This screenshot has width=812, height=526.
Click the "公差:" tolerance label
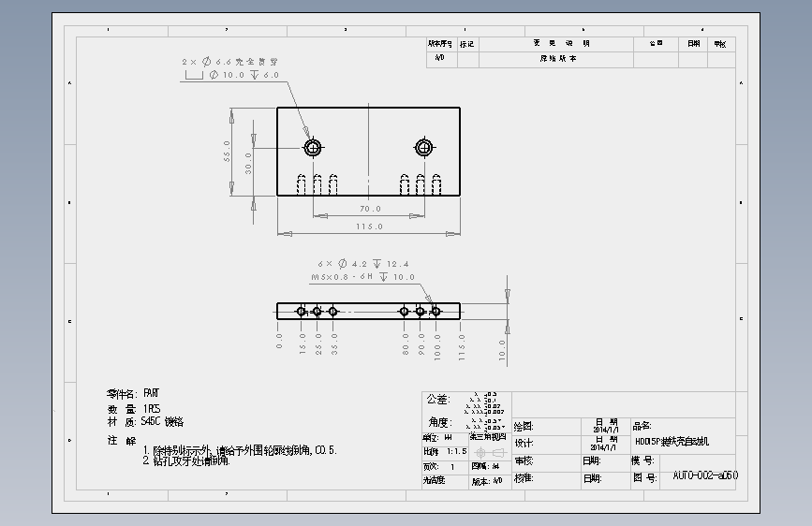coord(438,399)
